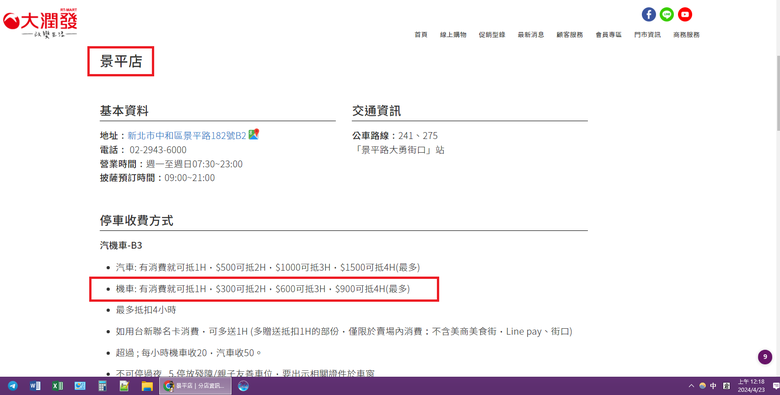Viewport: 780px width, 395px height.
Task: Open the Google Maps icon beside the address
Action: [254, 134]
